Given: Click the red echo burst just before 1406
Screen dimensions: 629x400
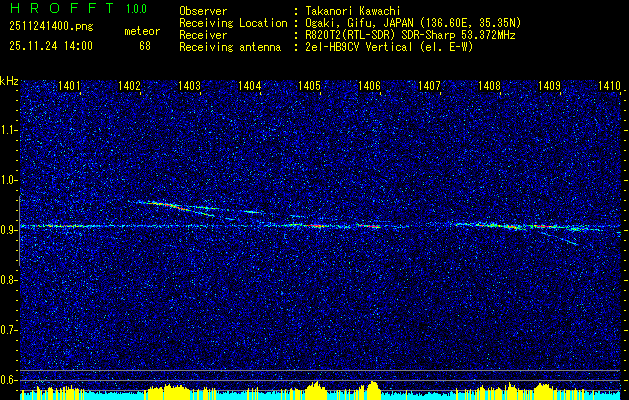Looking at the screenshot, I should [x=369, y=226].
